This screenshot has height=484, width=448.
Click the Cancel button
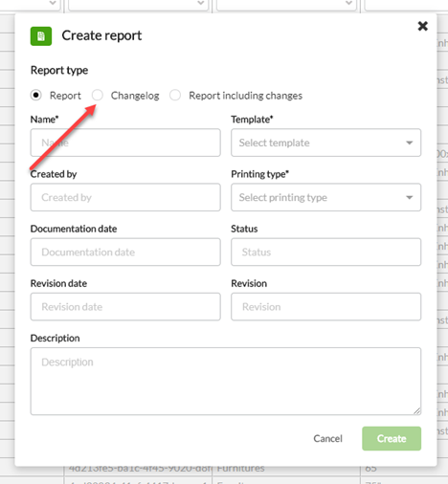[327, 438]
